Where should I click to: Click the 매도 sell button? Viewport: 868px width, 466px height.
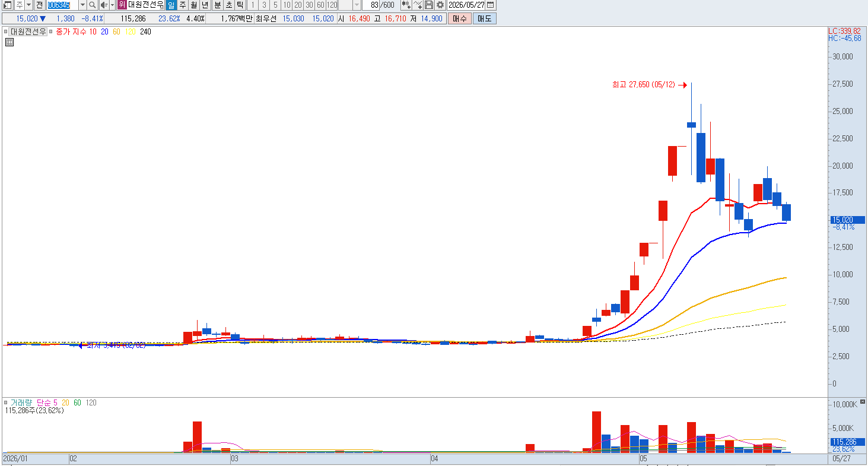(x=484, y=18)
